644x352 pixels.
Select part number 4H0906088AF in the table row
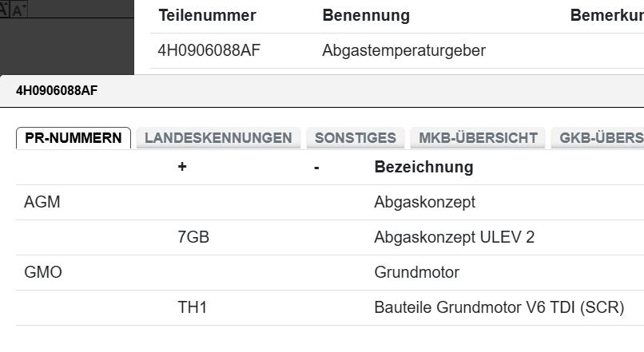pyautogui.click(x=209, y=51)
